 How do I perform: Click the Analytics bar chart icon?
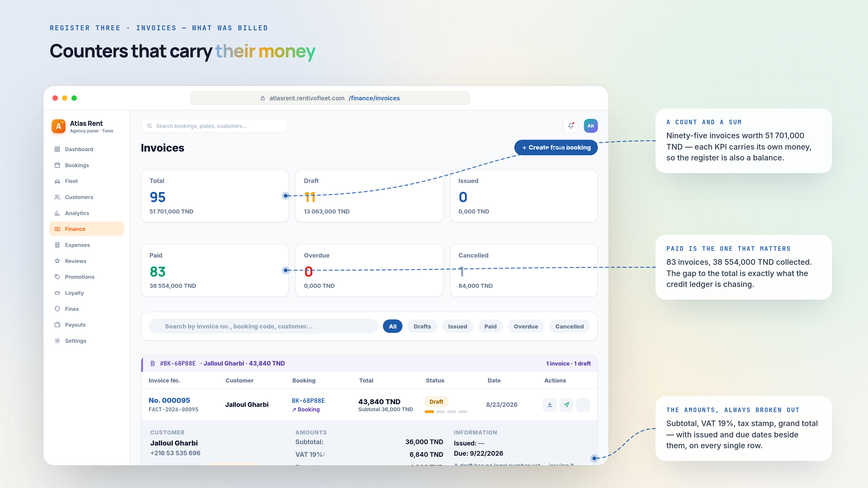pos(57,213)
